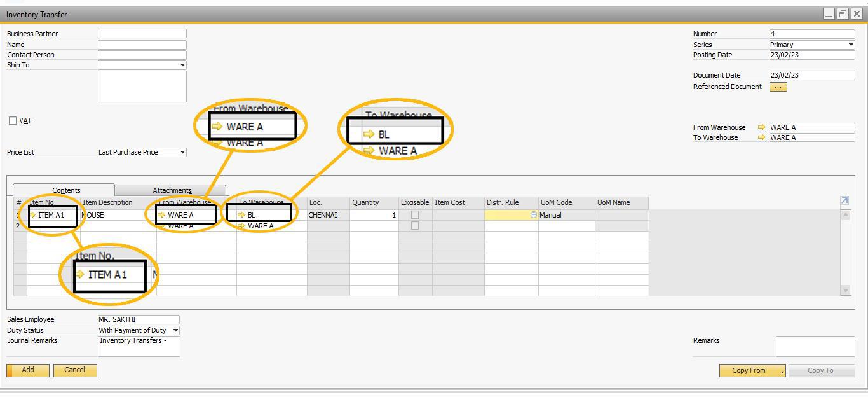The height and width of the screenshot is (397, 868).
Task: Open the ITEM A1 link arrow in row 1
Action: pos(32,215)
